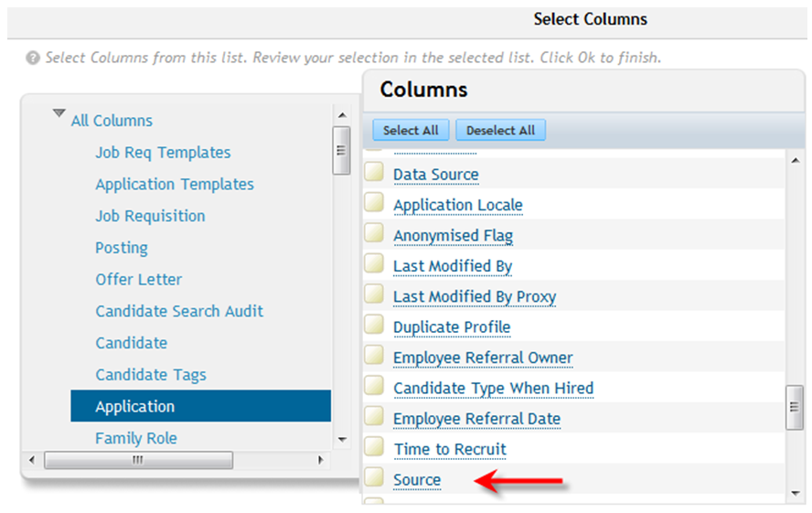This screenshot has width=812, height=513.
Task: Click the Columns panel scroll down arrow
Action: point(796,493)
